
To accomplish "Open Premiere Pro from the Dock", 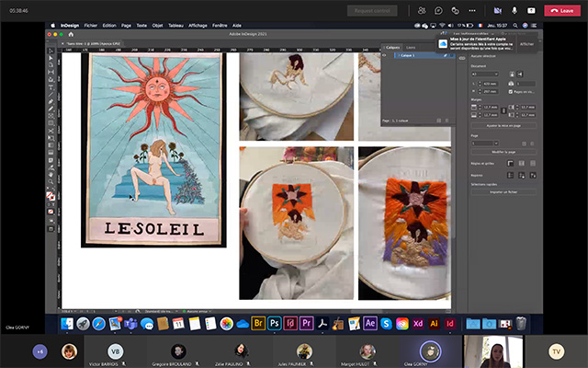I will click(x=306, y=323).
